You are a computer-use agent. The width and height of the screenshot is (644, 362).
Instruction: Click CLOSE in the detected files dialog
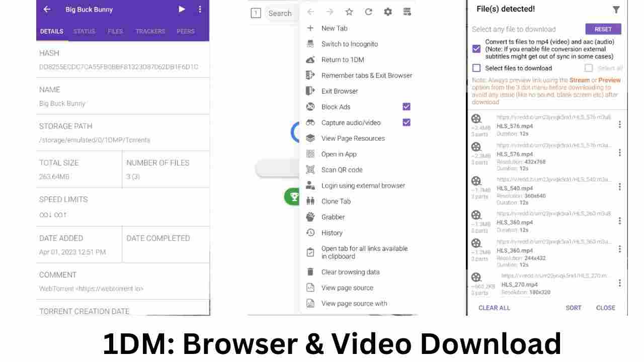pyautogui.click(x=606, y=308)
